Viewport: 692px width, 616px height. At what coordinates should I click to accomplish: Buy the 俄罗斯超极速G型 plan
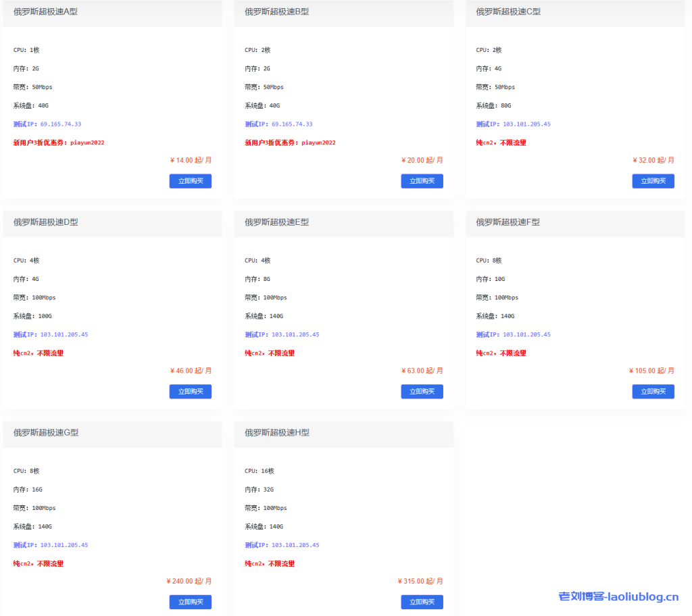click(x=190, y=602)
